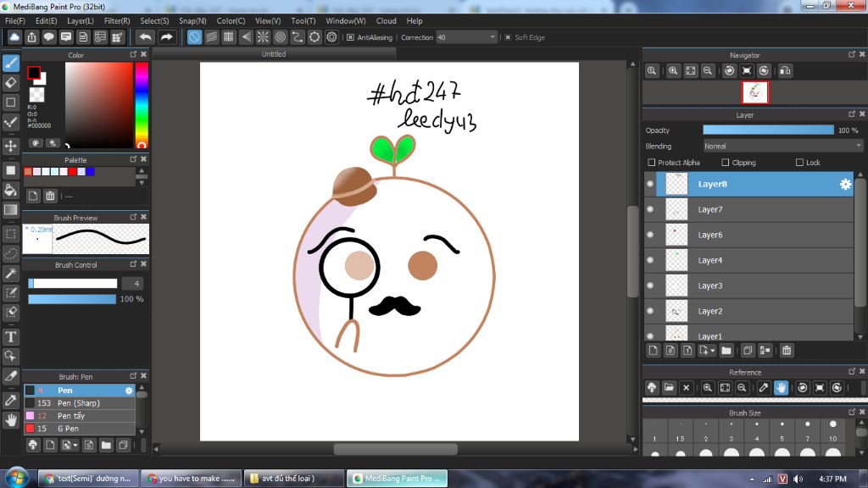The height and width of the screenshot is (488, 868).
Task: Open the add layer dropdown arrow
Action: [x=712, y=351]
